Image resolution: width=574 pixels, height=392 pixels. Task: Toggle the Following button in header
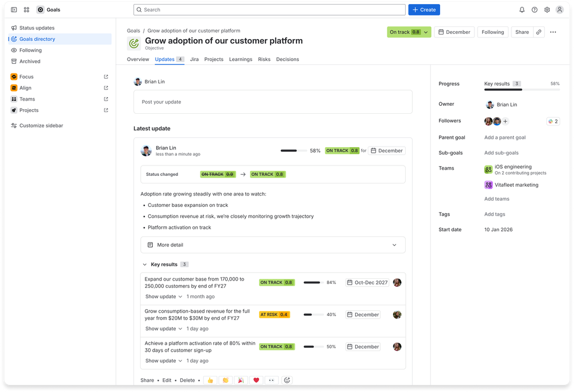[493, 32]
